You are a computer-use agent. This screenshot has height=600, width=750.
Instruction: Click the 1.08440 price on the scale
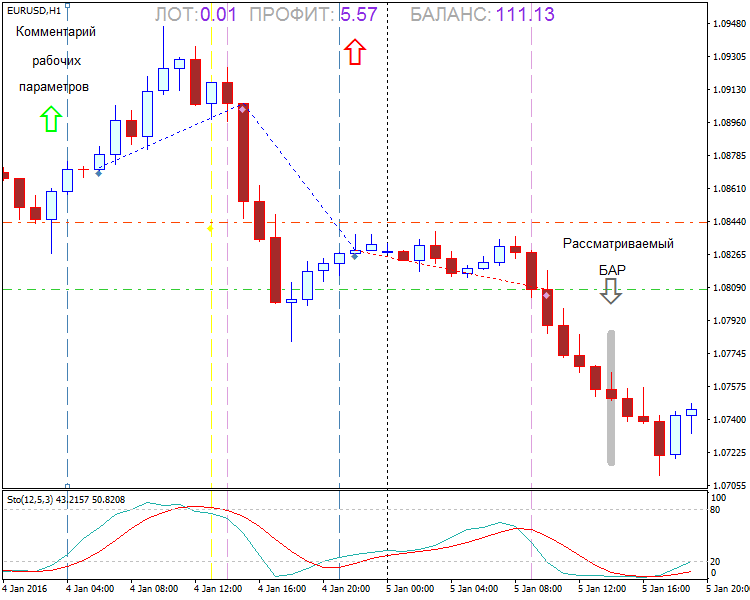[x=727, y=222]
